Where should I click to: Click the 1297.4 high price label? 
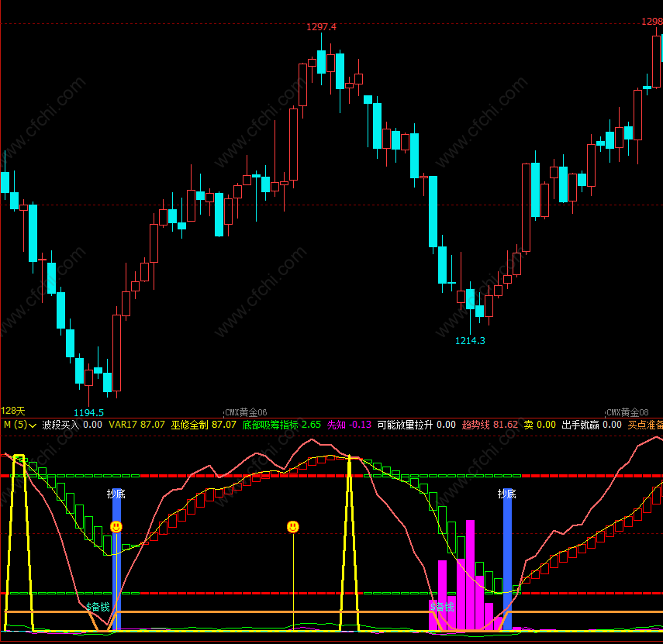pyautogui.click(x=321, y=27)
